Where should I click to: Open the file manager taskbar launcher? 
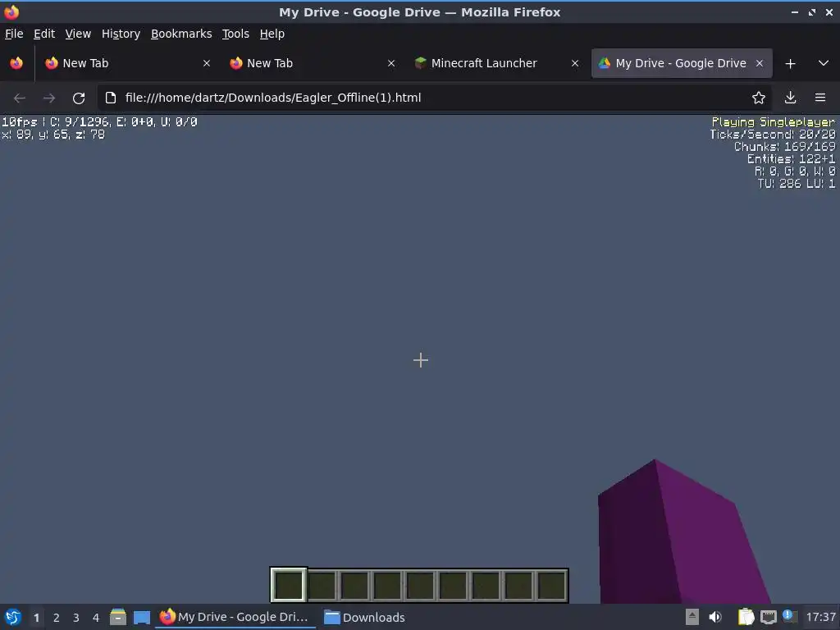tap(118, 617)
